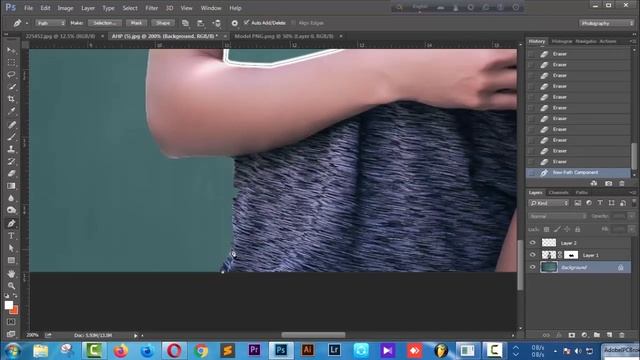The image size is (640, 360).
Task: Select the Eyedropper tool
Action: coord(11,111)
